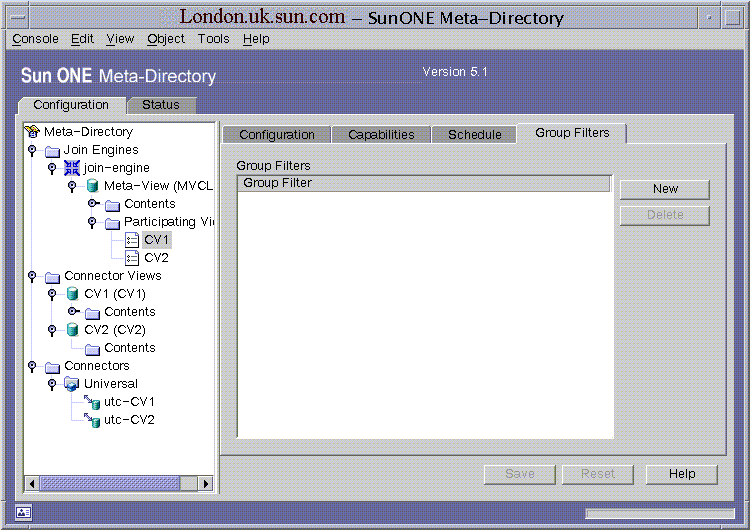The image size is (750, 530).
Task: Click the join-engine node icon
Action: tap(72, 168)
